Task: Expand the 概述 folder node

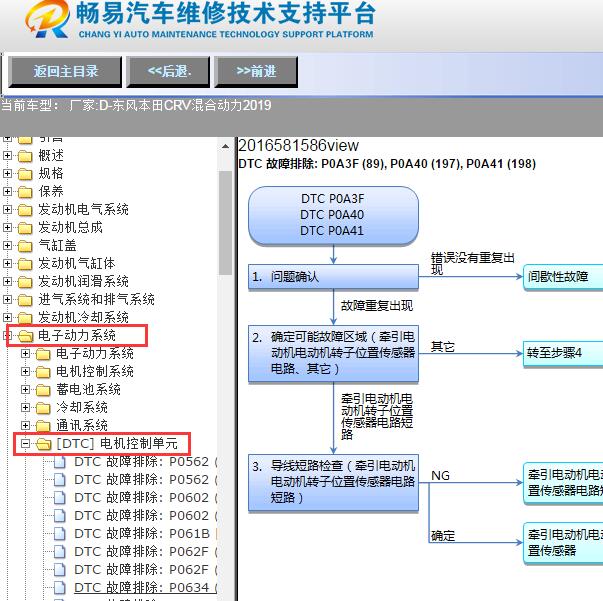Action: point(7,155)
